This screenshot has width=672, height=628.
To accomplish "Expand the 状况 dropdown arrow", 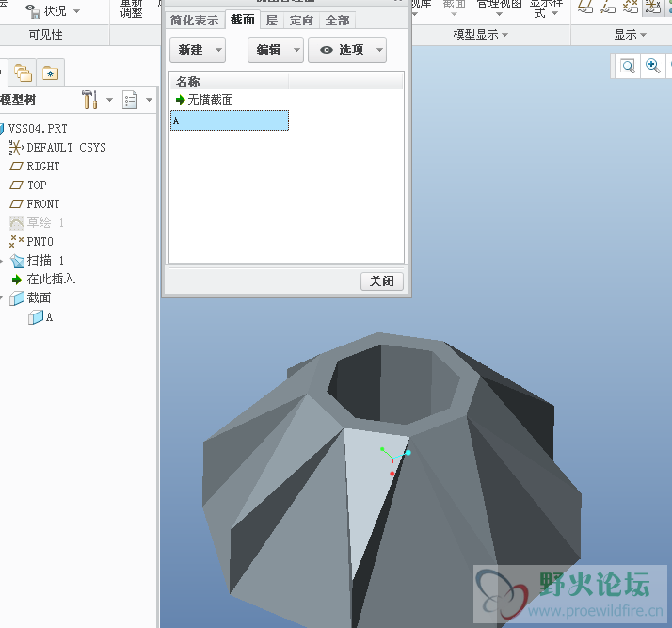I will point(77,11).
